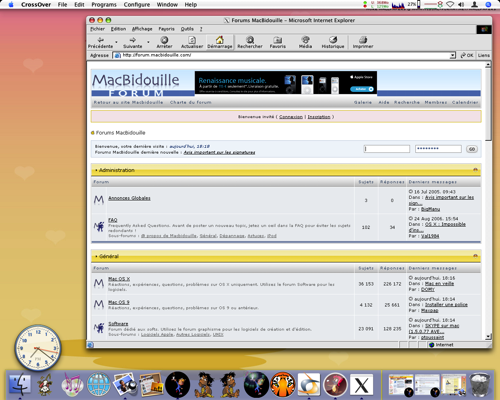Go to home page via Démarrage

pyautogui.click(x=220, y=42)
